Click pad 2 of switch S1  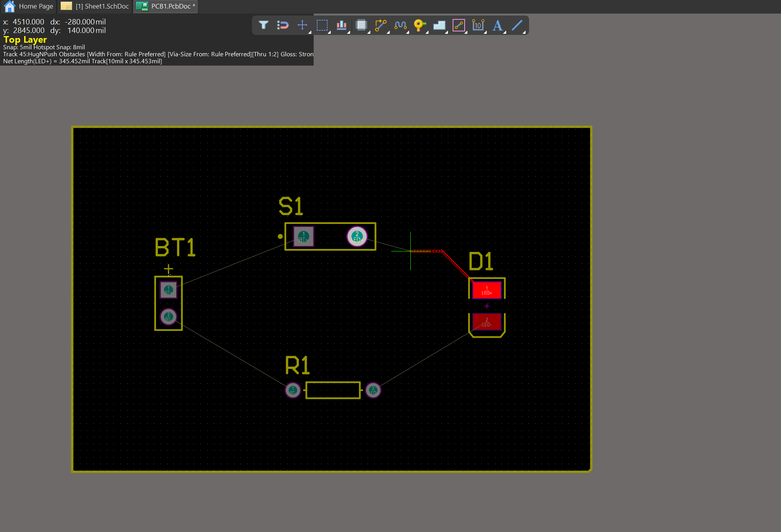coord(357,236)
